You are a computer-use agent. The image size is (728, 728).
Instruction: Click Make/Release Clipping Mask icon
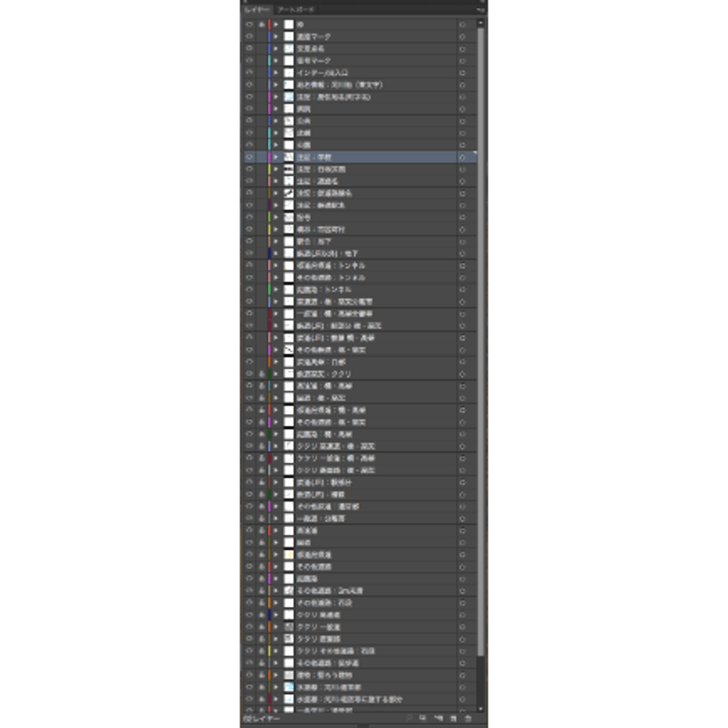423,719
